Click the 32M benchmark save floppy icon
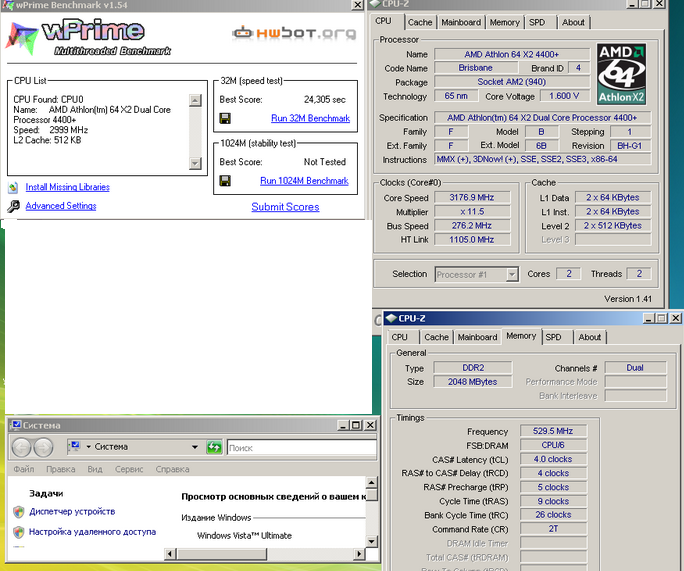Screen dimensions: 684x571 [225, 118]
